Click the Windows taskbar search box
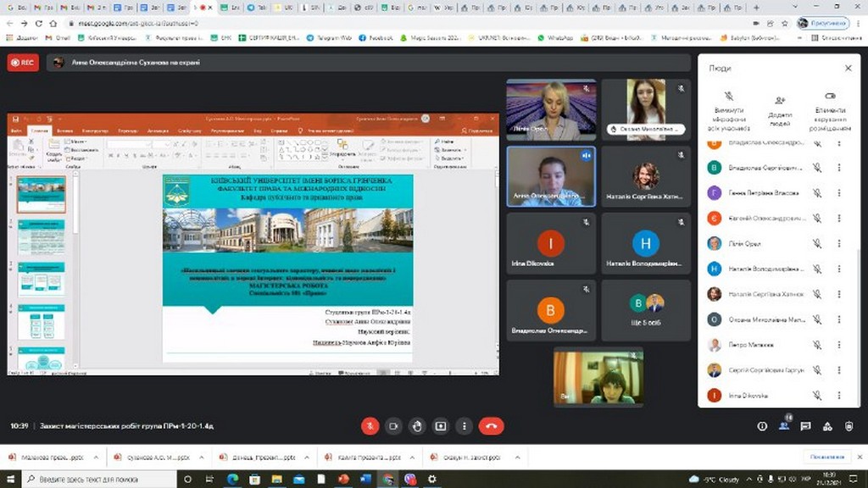Screen dimensions: 868x488 [x=93, y=480]
